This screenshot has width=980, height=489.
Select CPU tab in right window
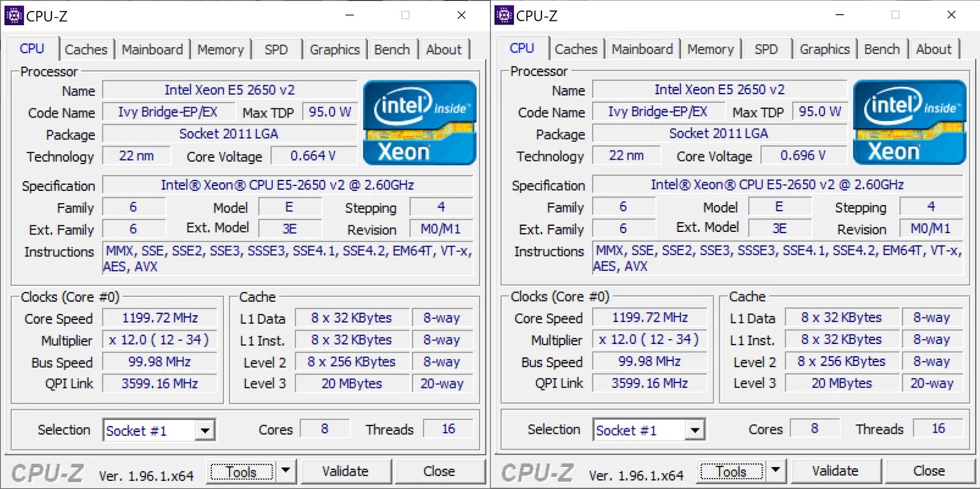point(522,48)
